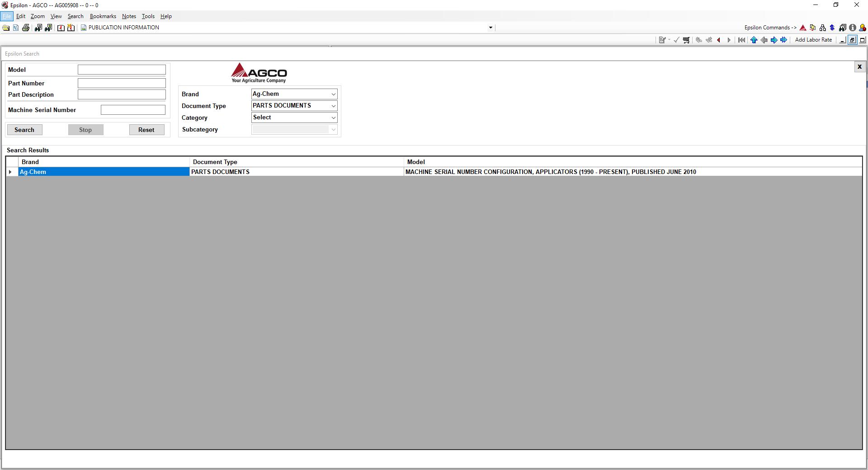This screenshot has height=470, width=868.
Task: Open the Help menu
Action: pyautogui.click(x=166, y=16)
